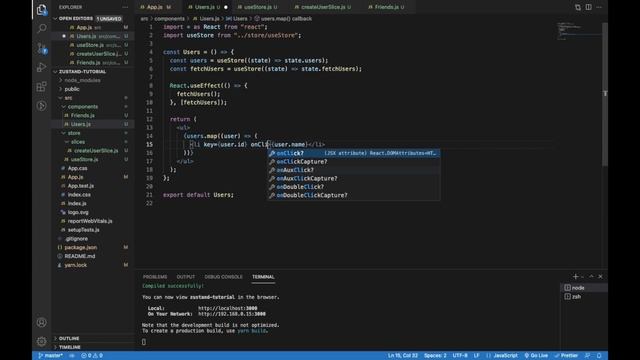
Task: Switch to the Friends.js editor tab
Action: [x=386, y=7]
